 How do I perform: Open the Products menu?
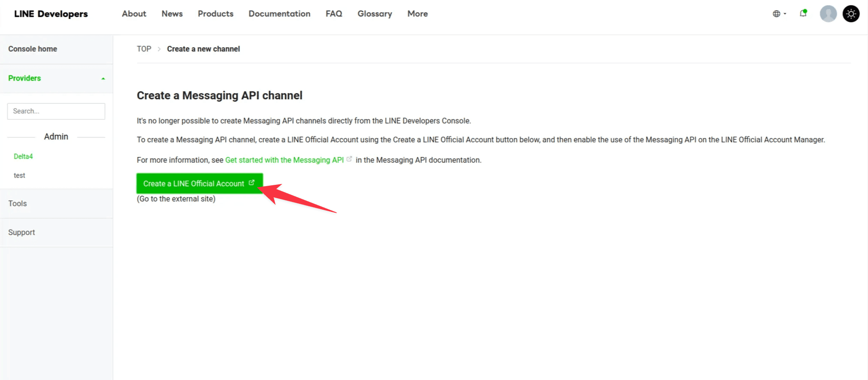coord(215,14)
